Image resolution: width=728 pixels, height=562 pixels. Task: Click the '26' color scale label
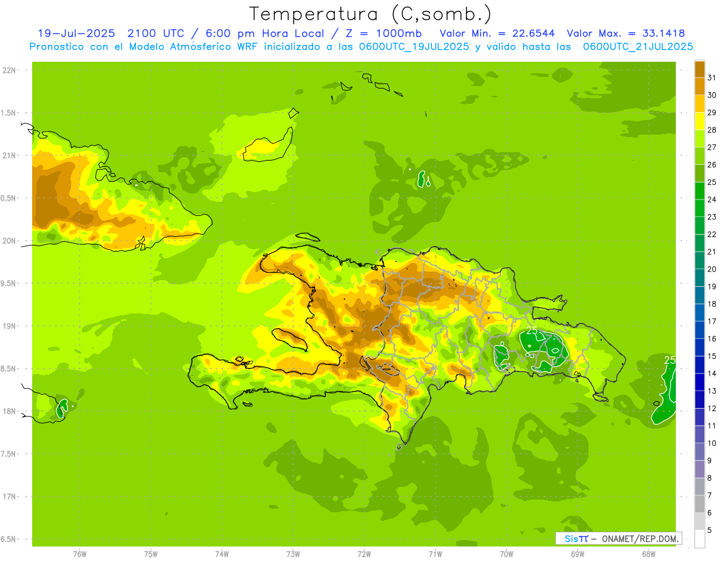pyautogui.click(x=712, y=164)
